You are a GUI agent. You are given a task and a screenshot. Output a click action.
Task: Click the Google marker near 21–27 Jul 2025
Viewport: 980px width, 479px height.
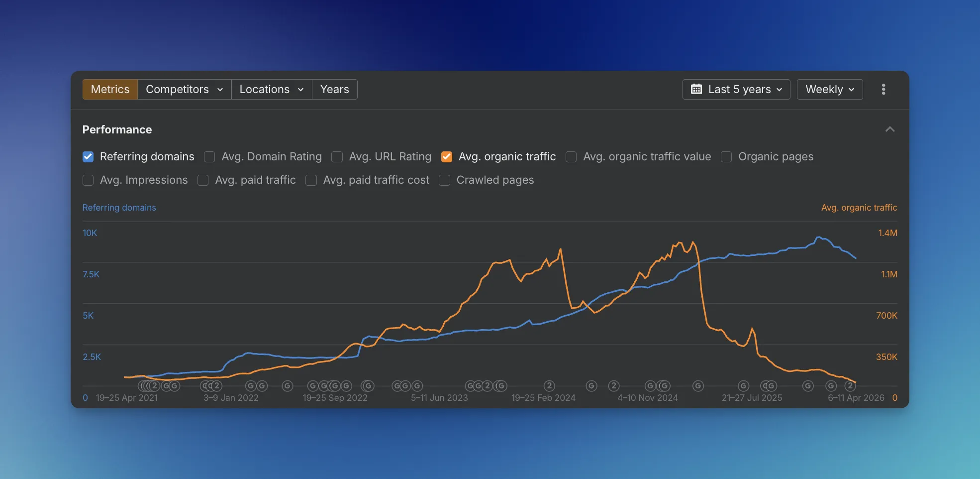pyautogui.click(x=744, y=386)
